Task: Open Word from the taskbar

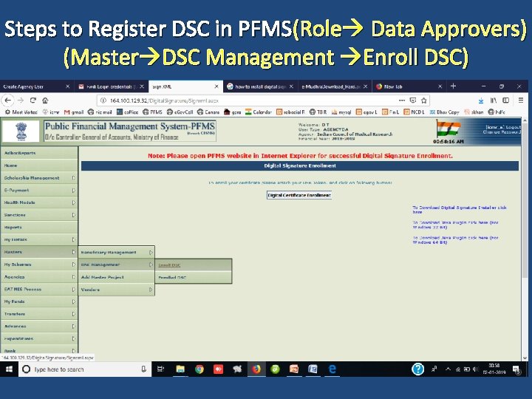Action: (x=313, y=369)
